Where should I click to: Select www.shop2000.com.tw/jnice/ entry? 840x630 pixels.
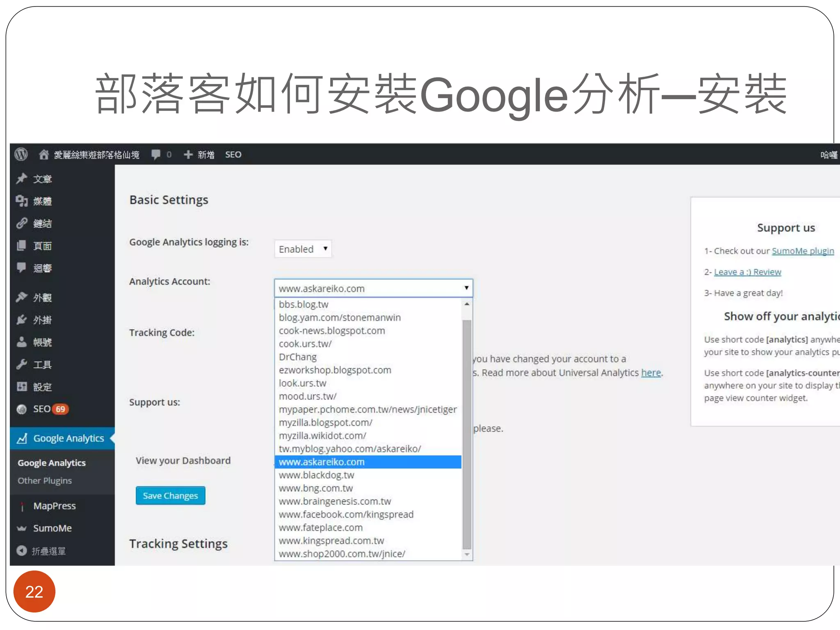point(368,554)
